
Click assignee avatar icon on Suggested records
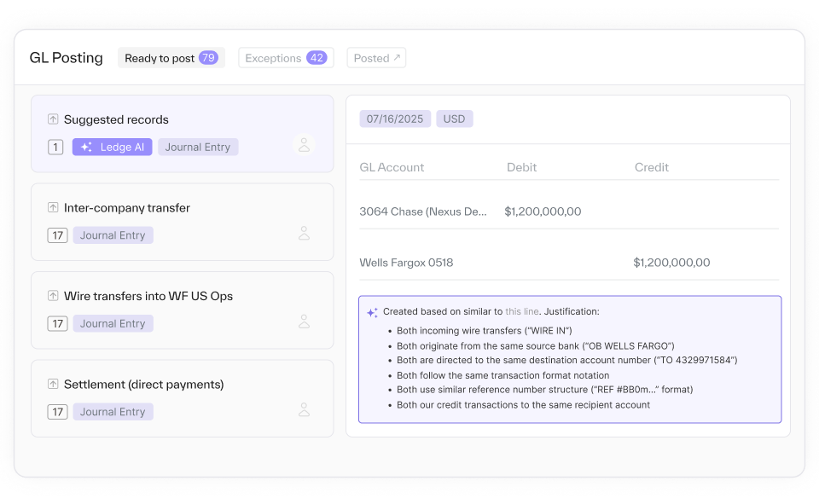tap(304, 145)
